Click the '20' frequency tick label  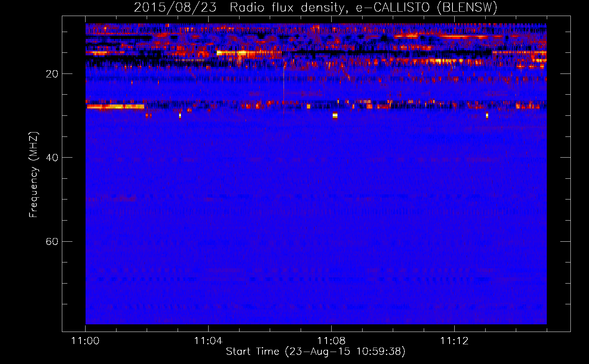(x=52, y=74)
